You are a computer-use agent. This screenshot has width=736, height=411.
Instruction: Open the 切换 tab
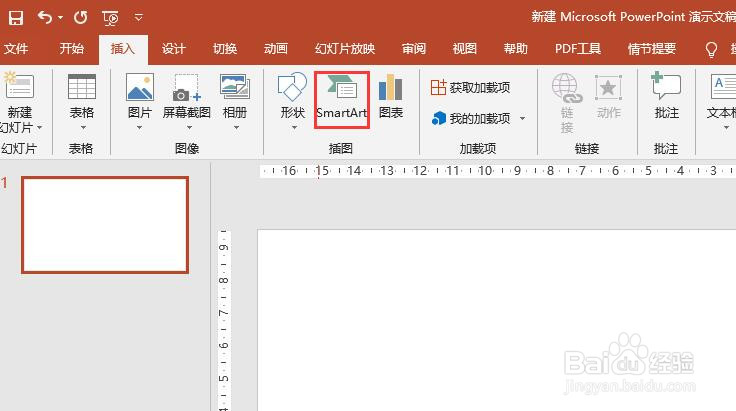pos(225,49)
